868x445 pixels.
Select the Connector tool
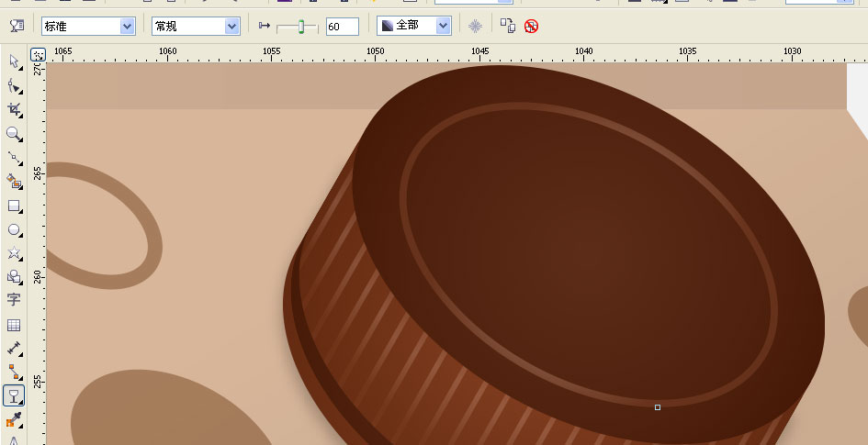click(15, 372)
